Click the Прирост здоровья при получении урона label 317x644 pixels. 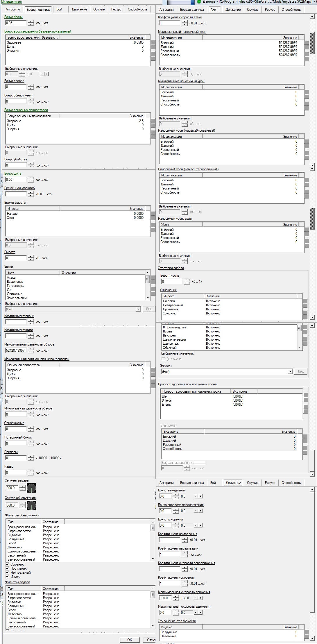[x=187, y=384]
